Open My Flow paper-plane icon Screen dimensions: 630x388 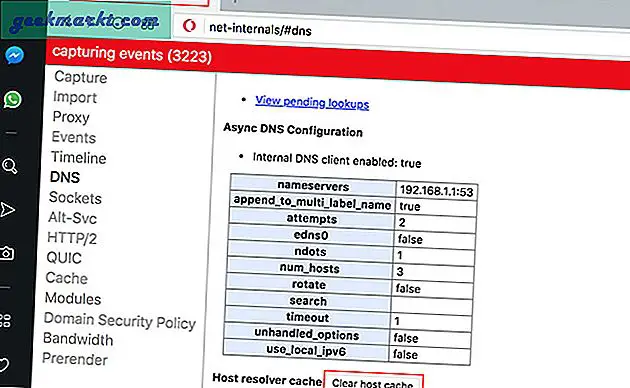(7, 210)
